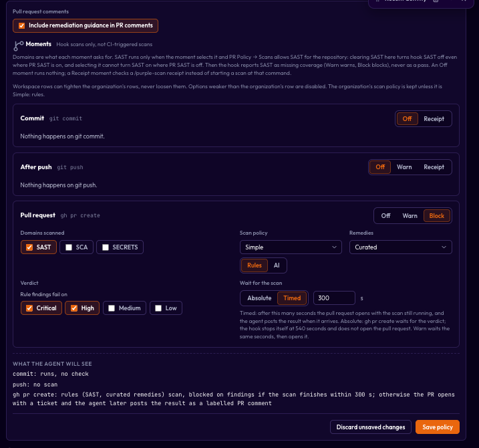
Task: Click the 'Pull request comments' label
Action: tap(41, 11)
